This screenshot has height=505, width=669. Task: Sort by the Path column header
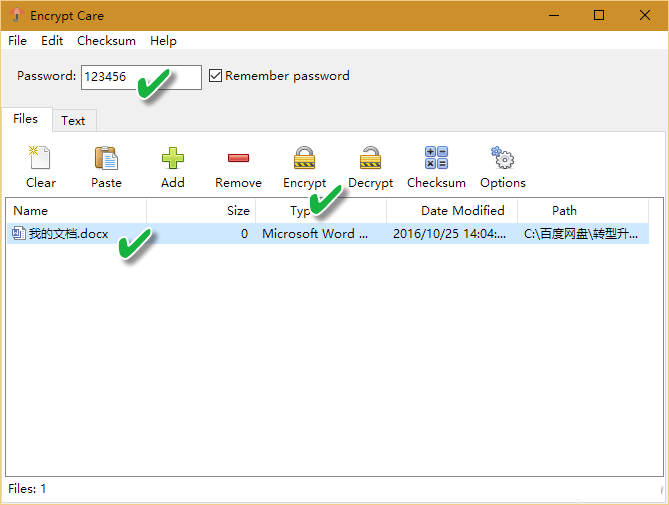tap(583, 210)
